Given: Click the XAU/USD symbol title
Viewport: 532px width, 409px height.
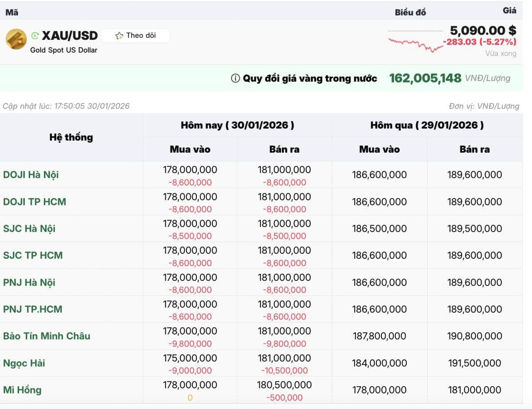Looking at the screenshot, I should click(70, 35).
